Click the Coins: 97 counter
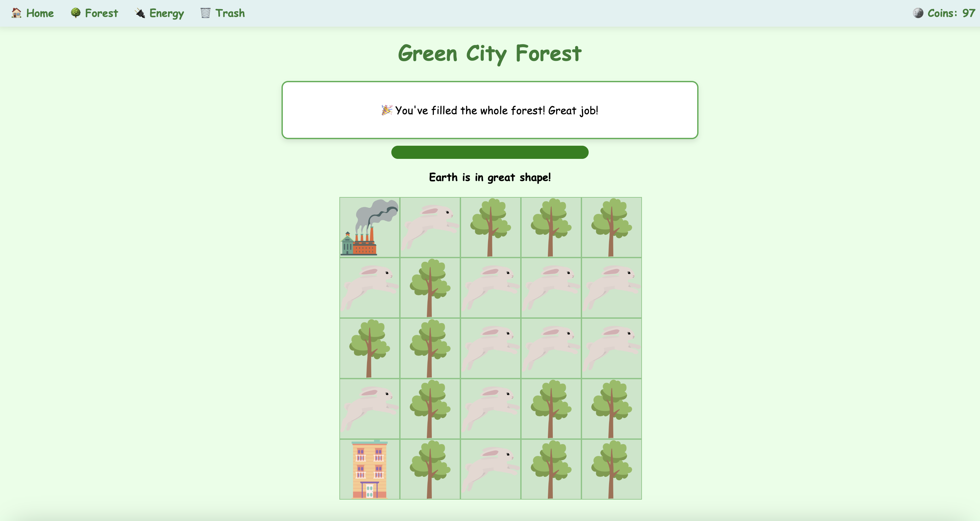The width and height of the screenshot is (980, 521). 950,13
